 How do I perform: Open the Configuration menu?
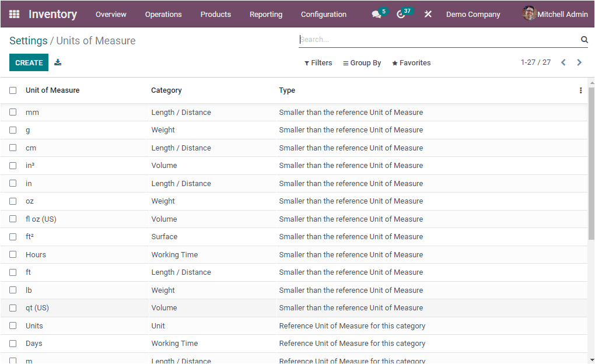[x=323, y=14]
